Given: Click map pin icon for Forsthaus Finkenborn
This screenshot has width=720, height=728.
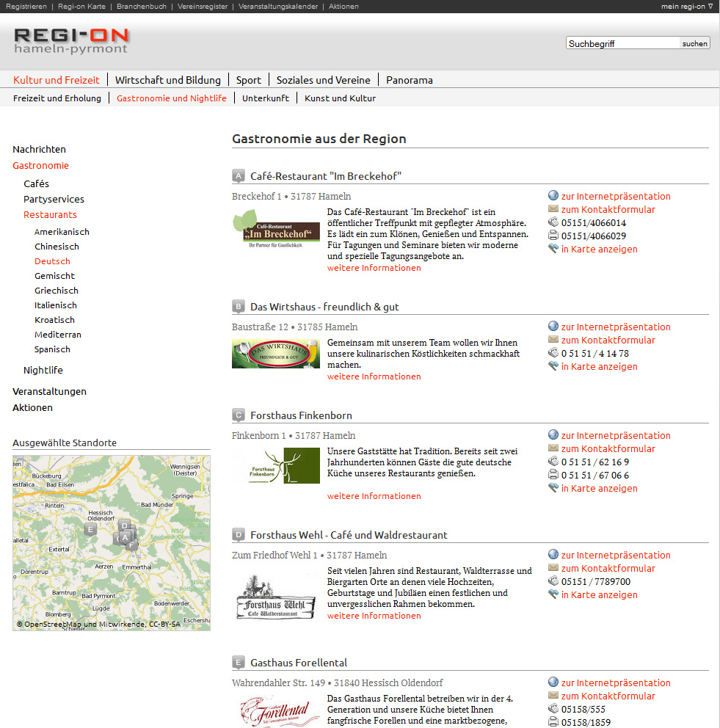Looking at the screenshot, I should pos(553,488).
